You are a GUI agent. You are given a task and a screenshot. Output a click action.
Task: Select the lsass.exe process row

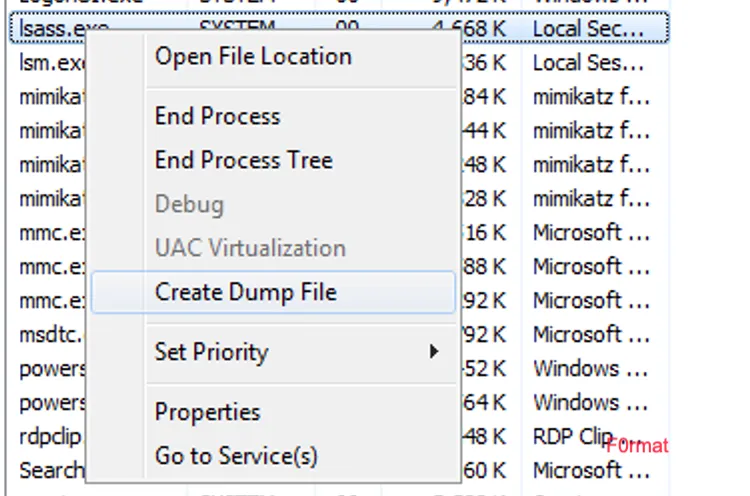click(50, 30)
